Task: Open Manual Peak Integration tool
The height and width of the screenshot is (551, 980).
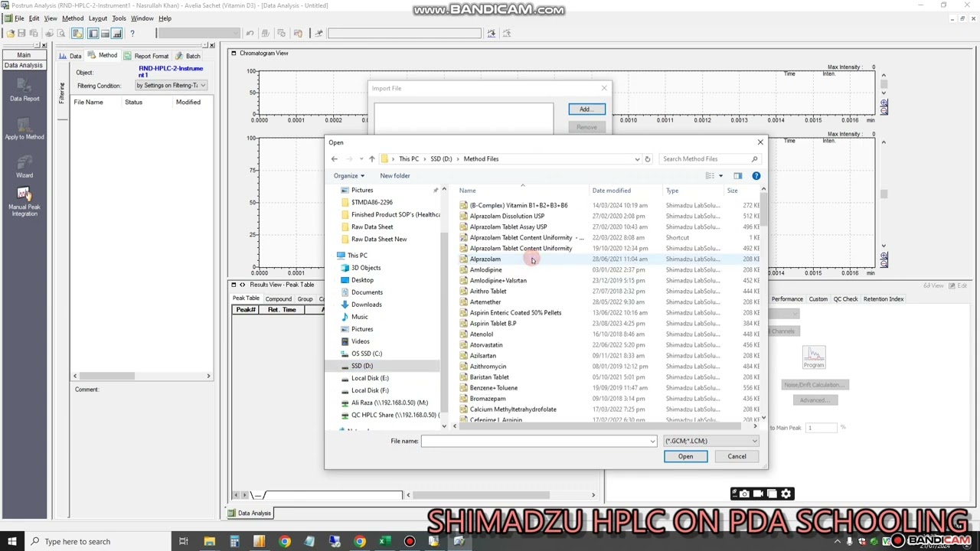Action: (24, 202)
